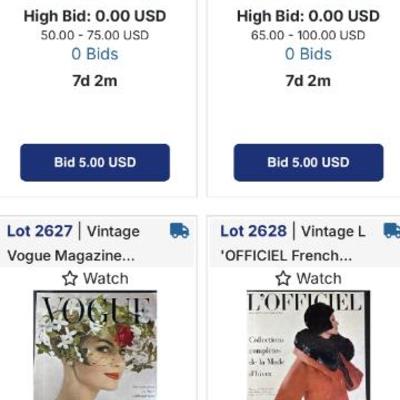
Task: Click the Watch label under Lot 2628
Action: (319, 278)
